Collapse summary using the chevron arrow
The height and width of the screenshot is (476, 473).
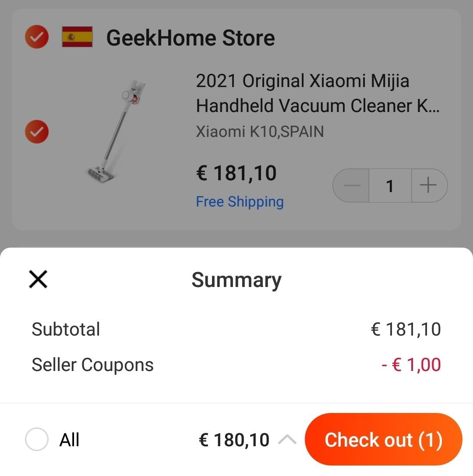[287, 439]
